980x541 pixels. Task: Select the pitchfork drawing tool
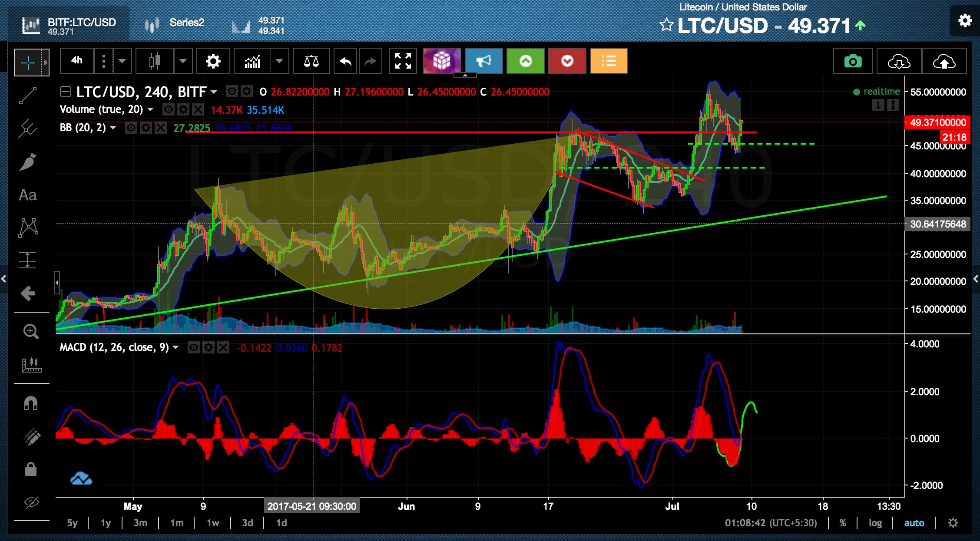(28, 129)
